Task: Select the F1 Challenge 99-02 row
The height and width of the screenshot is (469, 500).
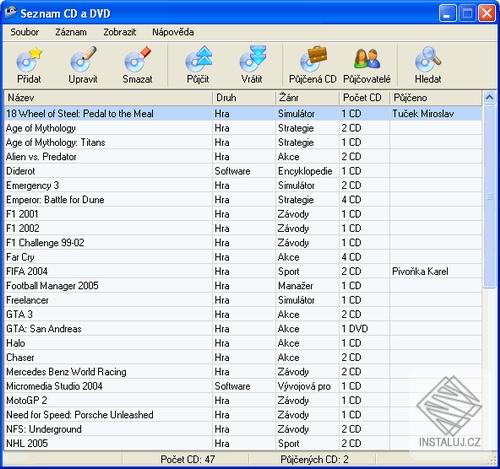Action: coord(243,243)
